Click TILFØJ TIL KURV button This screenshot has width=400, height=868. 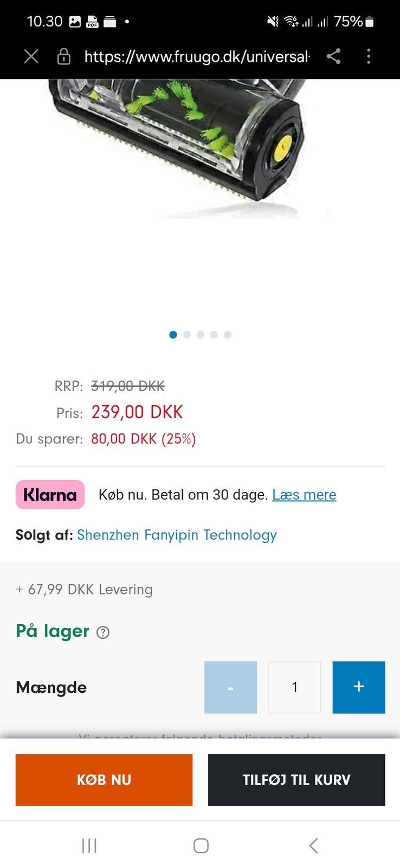[296, 780]
